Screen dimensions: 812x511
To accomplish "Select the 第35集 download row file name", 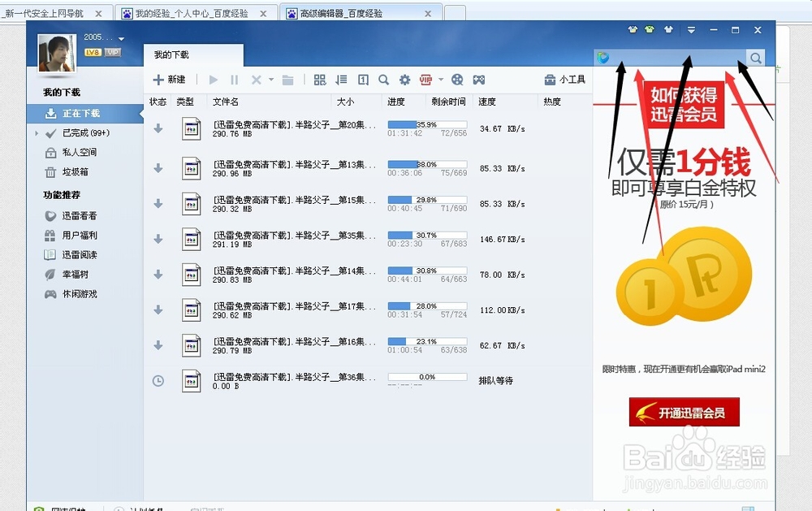I will click(x=294, y=236).
